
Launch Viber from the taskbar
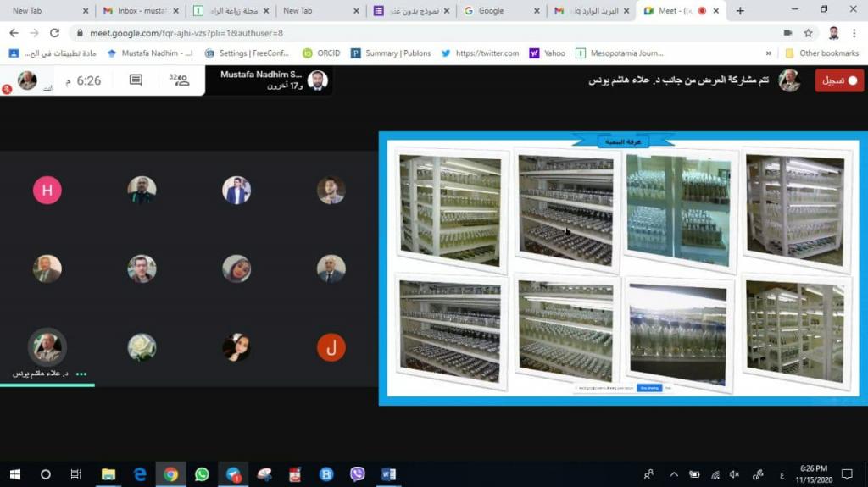tap(357, 474)
